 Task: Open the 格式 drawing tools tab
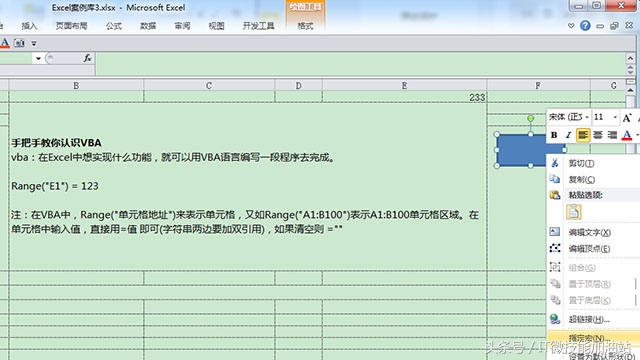tap(305, 26)
